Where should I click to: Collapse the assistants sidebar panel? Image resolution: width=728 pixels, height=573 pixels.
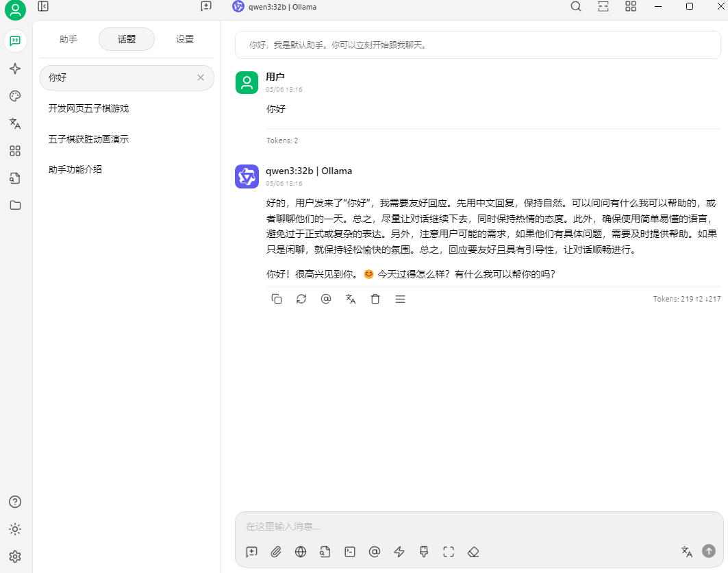click(43, 6)
